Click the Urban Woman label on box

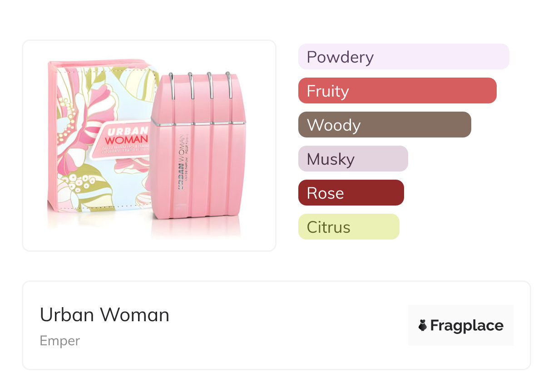(x=125, y=137)
